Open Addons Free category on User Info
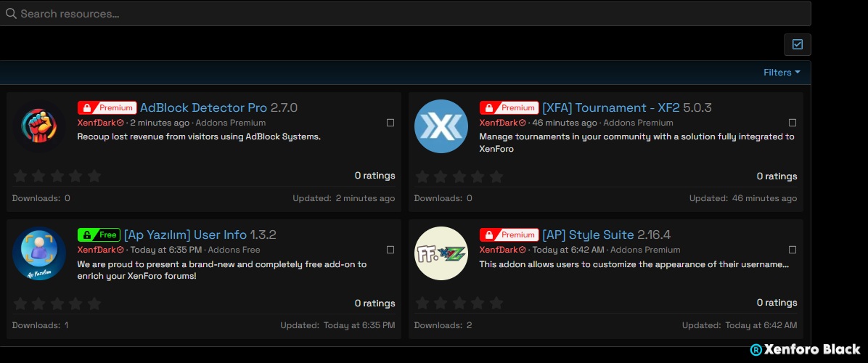 pos(234,250)
